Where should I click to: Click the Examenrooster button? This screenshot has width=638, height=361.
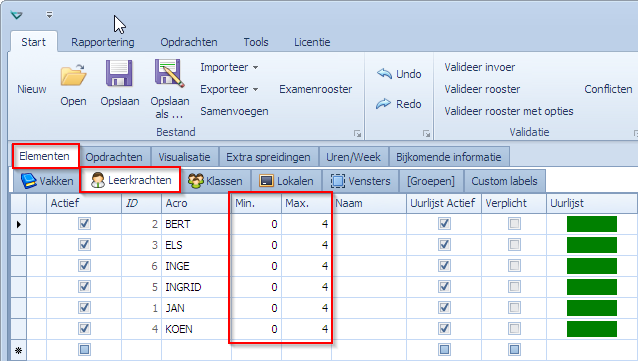(x=316, y=89)
